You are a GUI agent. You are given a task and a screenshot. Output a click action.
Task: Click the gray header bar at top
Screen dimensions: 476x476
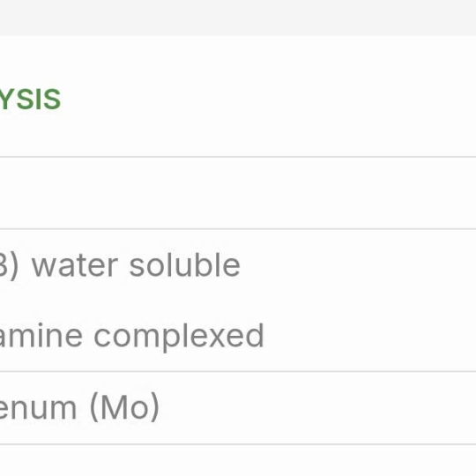[238, 18]
